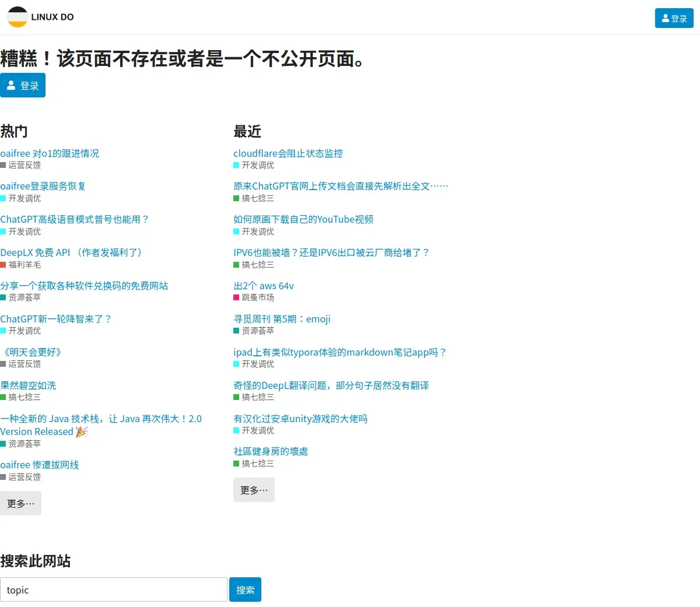Open the Java 技术栈 2.0 Version Released topic
Screen dimensions: 700x607
101,425
